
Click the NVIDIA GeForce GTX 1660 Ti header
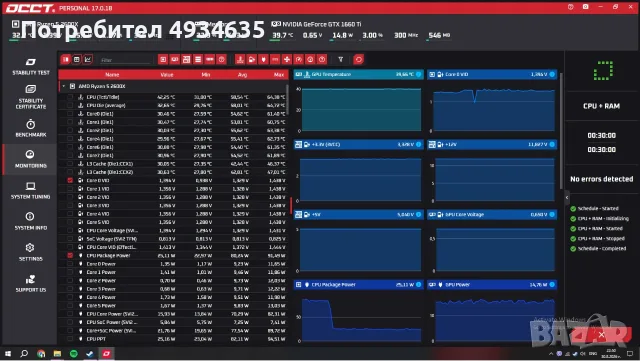[x=316, y=24]
